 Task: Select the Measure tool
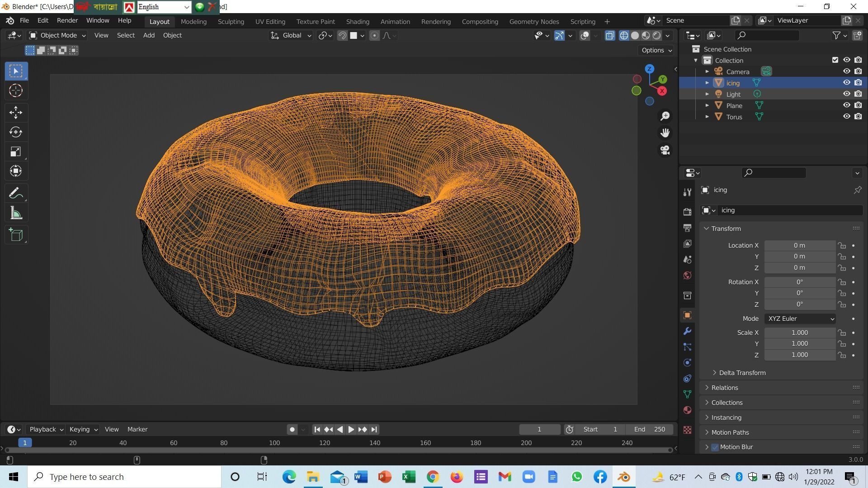point(16,213)
